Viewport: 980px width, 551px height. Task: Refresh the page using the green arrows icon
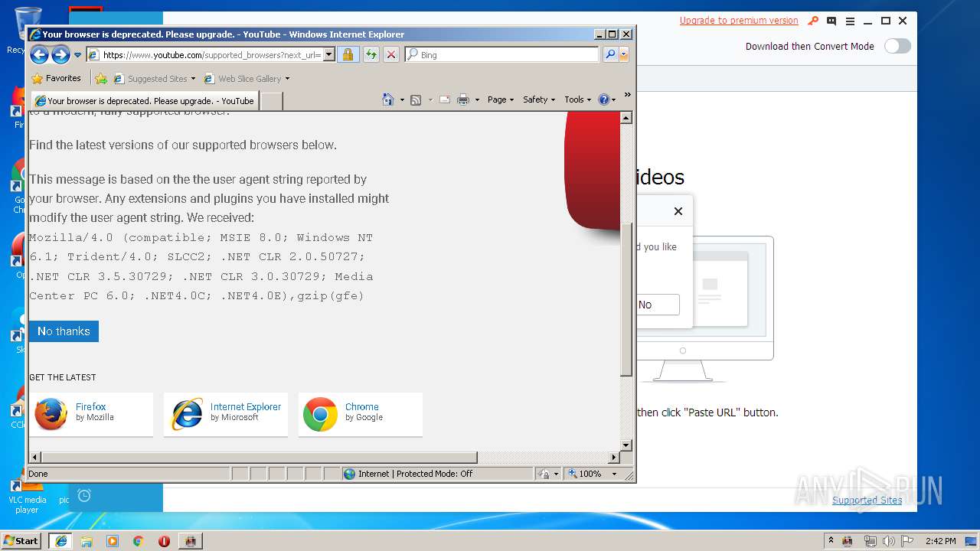[x=371, y=54]
